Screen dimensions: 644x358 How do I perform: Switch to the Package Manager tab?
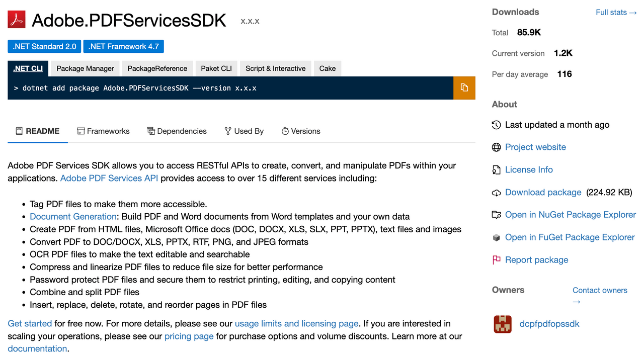click(x=86, y=68)
